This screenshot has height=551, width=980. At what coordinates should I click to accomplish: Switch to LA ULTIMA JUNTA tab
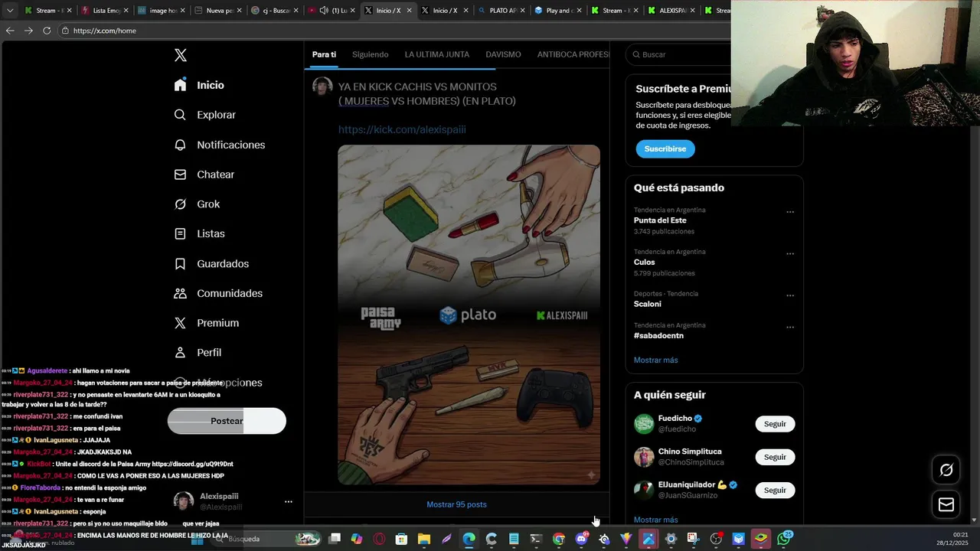(x=437, y=54)
